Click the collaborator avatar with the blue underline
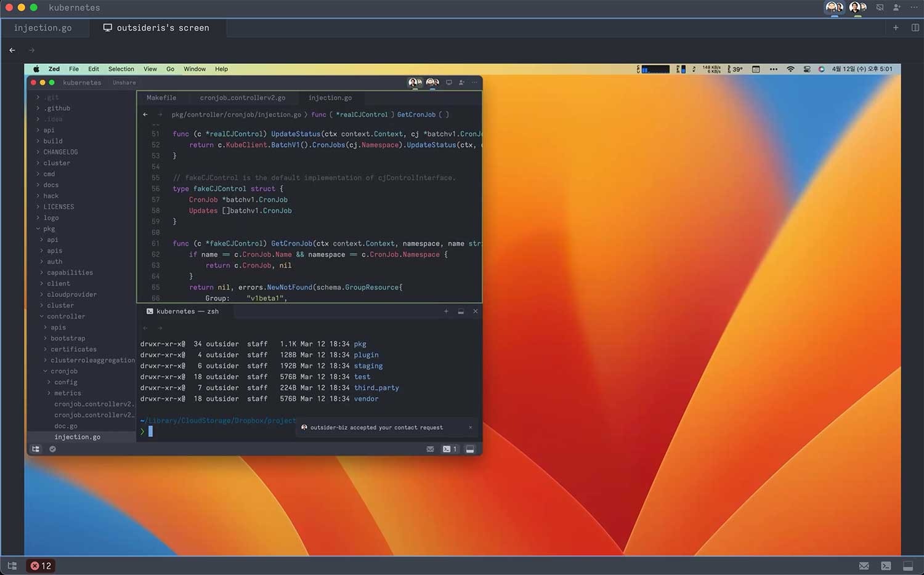 [x=835, y=7]
